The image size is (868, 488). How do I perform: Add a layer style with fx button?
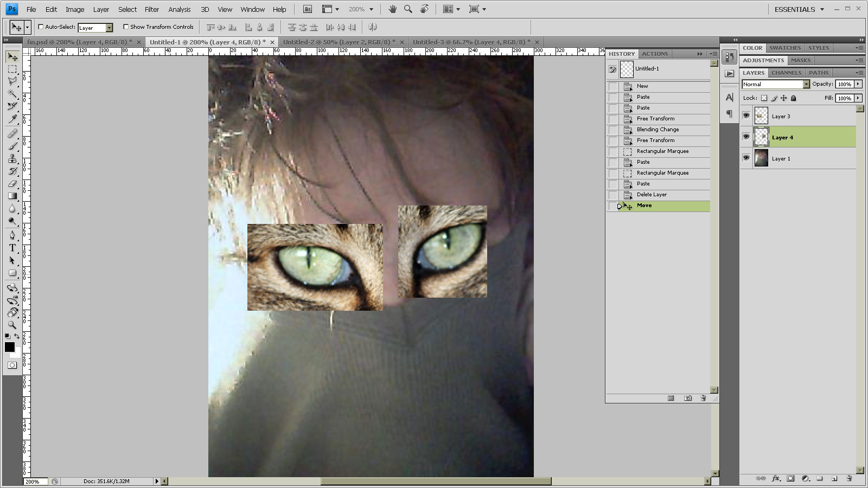[x=776, y=478]
